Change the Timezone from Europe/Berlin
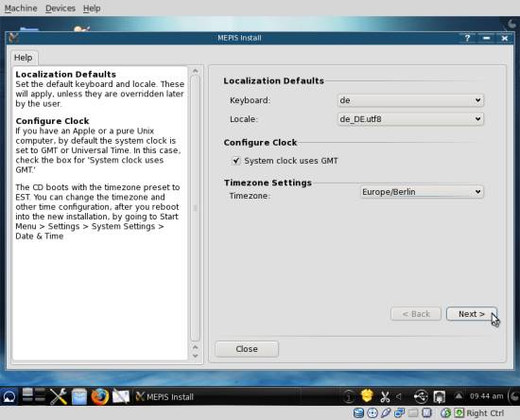Image resolution: width=520 pixels, height=420 pixels. [422, 192]
